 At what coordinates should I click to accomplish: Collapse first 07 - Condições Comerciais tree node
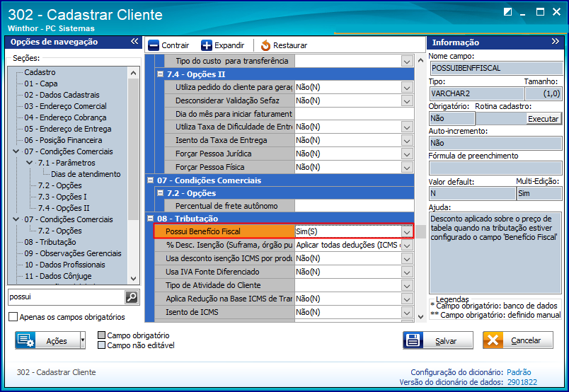tap(16, 151)
